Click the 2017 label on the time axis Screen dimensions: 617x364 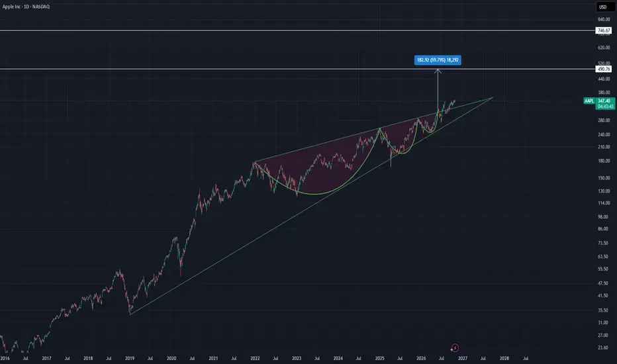[x=46, y=359]
